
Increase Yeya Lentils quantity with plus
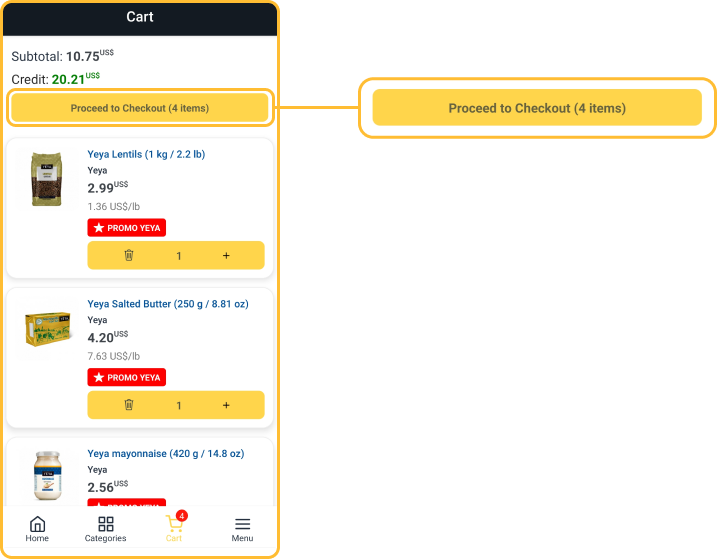226,256
